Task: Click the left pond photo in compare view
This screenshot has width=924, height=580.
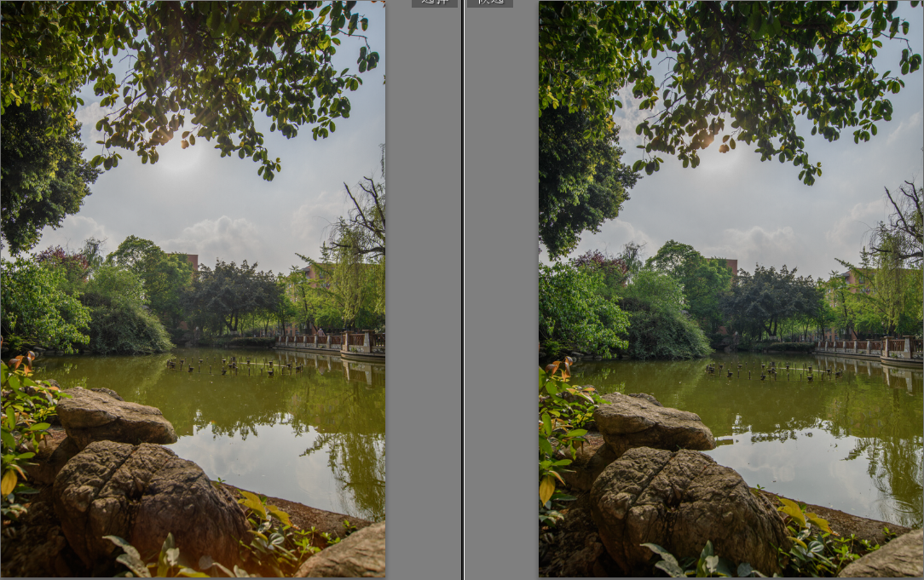Action: pyautogui.click(x=193, y=289)
